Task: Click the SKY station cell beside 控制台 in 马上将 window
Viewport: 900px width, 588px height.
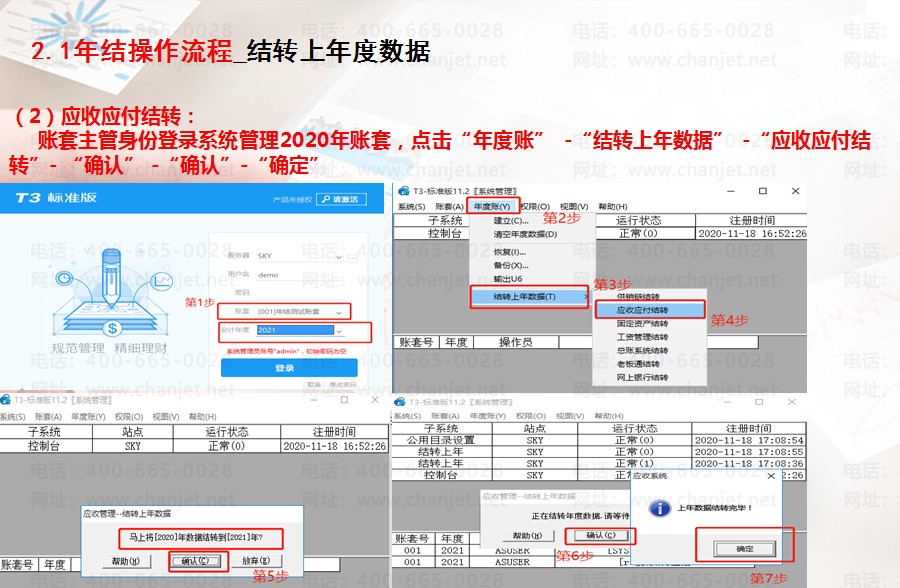Action: [x=133, y=446]
